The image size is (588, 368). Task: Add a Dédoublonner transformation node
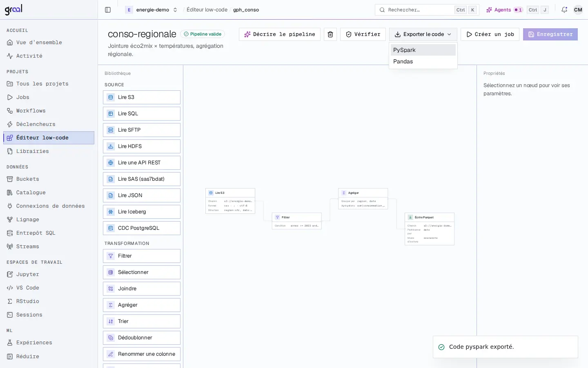142,338
